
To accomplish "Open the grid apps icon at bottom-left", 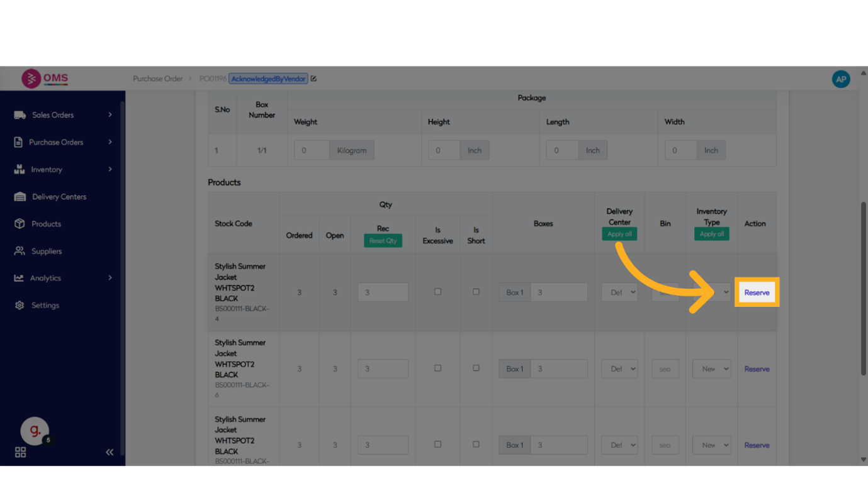I will (x=20, y=452).
